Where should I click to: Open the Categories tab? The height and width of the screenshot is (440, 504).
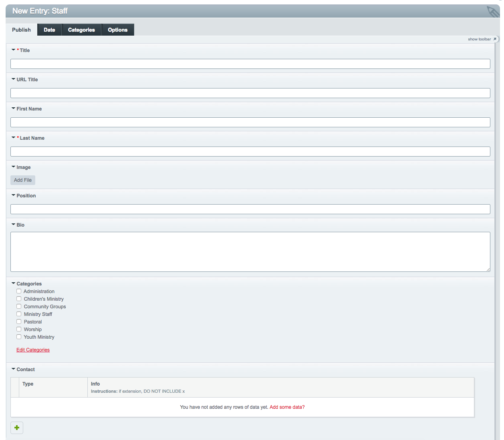point(81,29)
